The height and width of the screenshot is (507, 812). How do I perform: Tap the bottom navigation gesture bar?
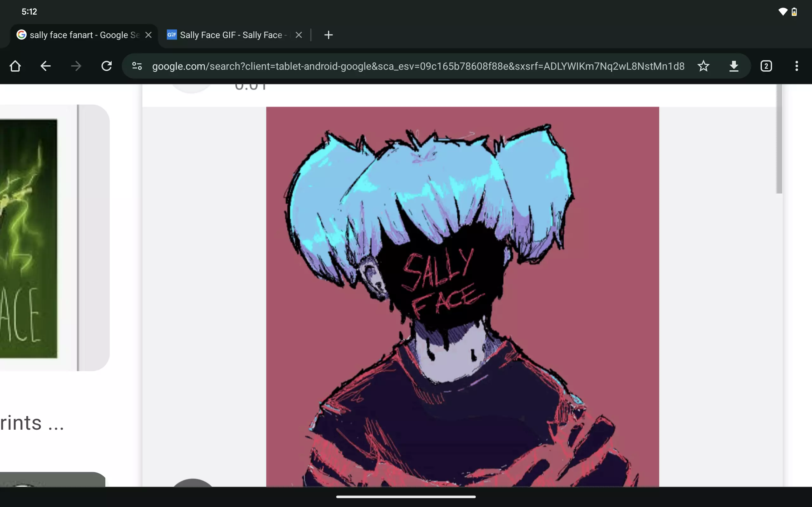coord(406,497)
